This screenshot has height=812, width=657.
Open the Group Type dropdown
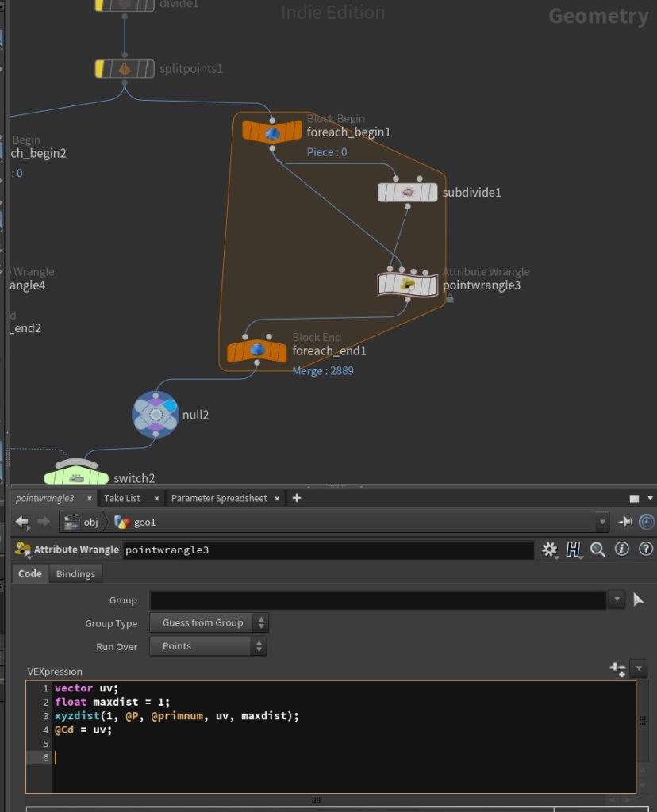tap(209, 622)
